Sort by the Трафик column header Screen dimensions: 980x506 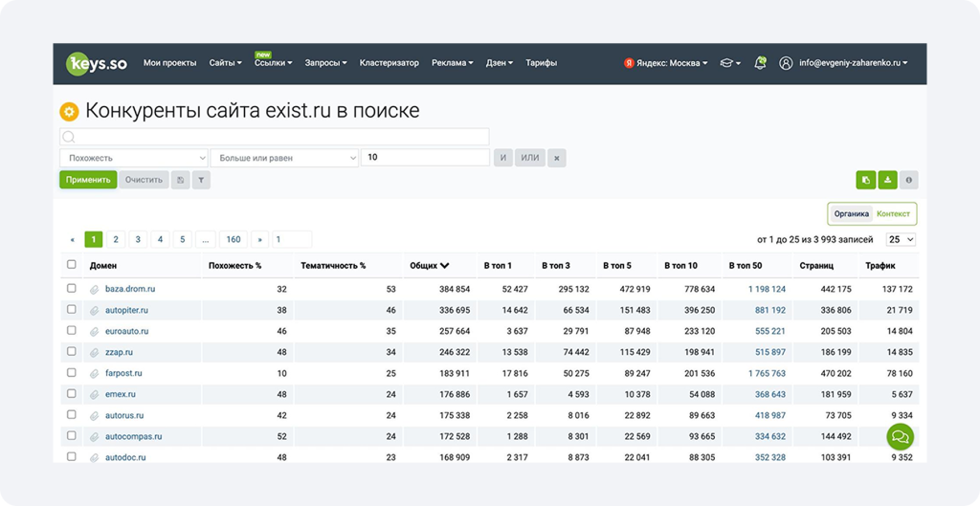point(880,266)
